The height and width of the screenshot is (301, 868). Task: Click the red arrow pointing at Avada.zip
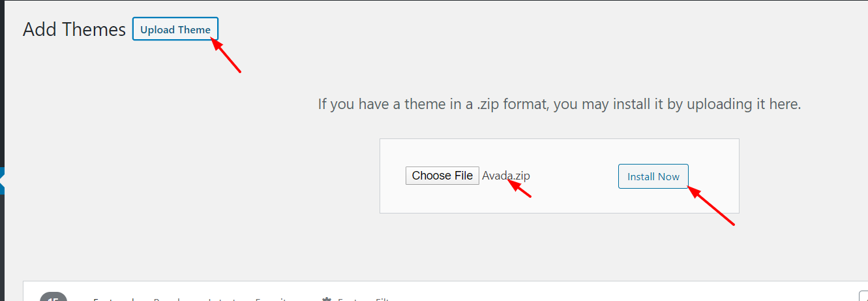click(x=520, y=188)
